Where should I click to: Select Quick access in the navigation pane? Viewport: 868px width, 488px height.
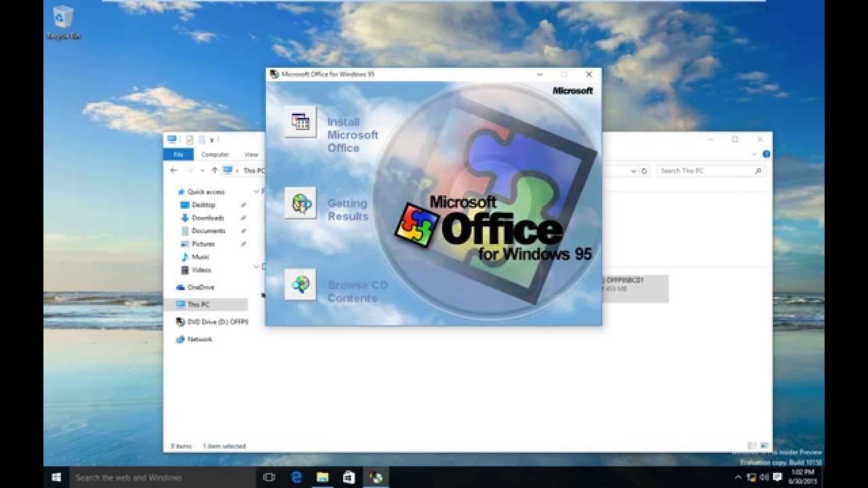click(205, 192)
